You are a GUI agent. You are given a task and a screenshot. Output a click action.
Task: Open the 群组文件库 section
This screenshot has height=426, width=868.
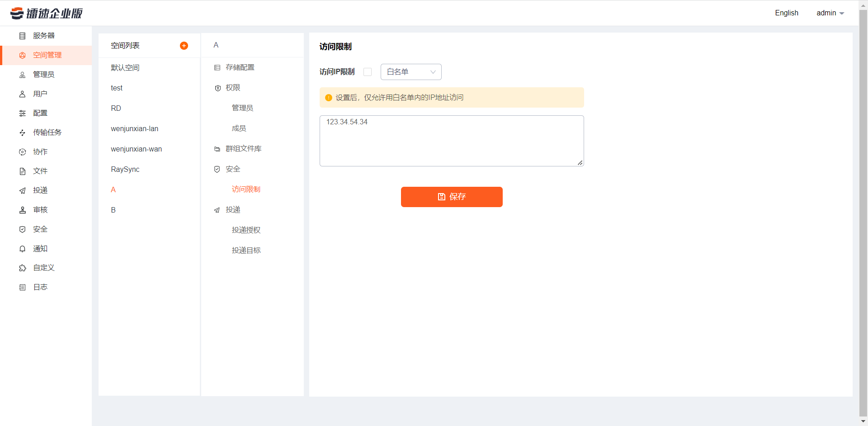pyautogui.click(x=243, y=148)
